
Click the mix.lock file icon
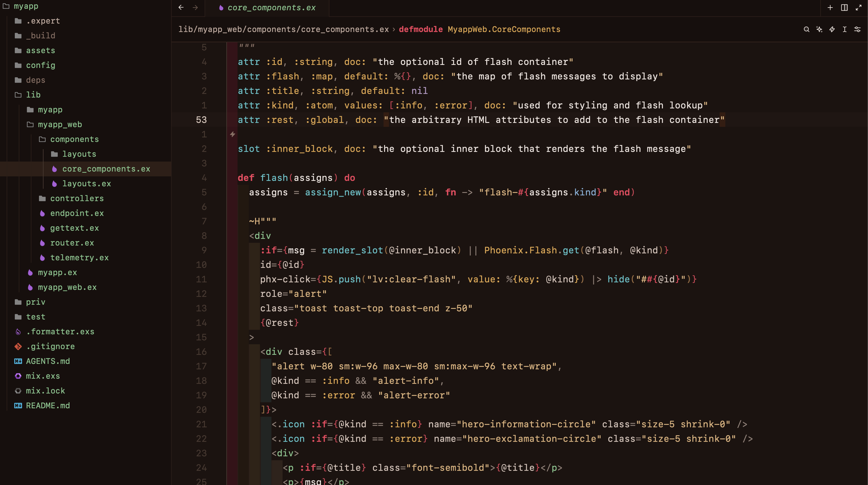coord(18,391)
